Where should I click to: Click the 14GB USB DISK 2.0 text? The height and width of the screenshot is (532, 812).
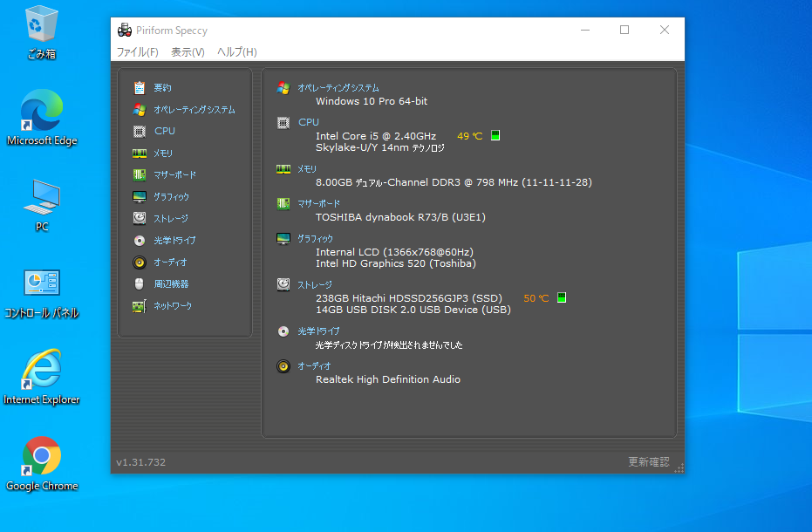(413, 310)
